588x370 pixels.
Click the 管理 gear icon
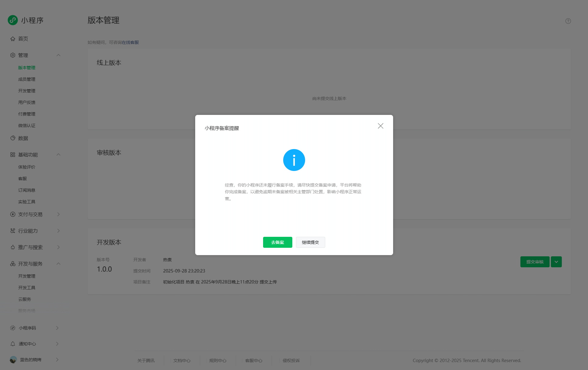point(13,55)
